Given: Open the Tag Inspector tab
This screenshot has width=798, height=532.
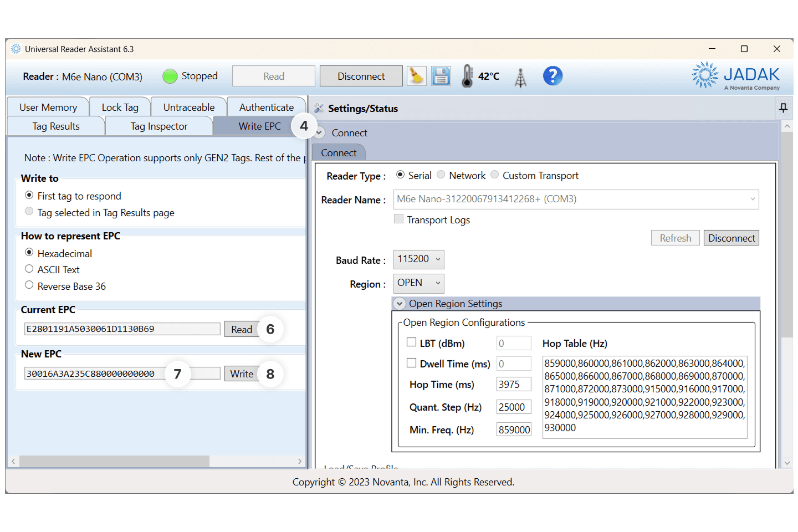Looking at the screenshot, I should coord(159,126).
